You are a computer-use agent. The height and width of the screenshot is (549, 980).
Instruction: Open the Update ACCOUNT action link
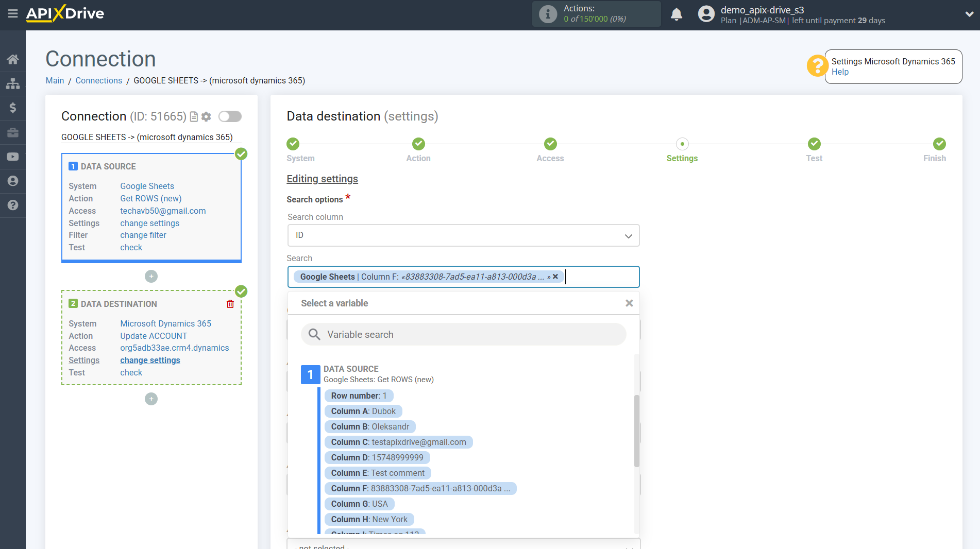tap(154, 336)
